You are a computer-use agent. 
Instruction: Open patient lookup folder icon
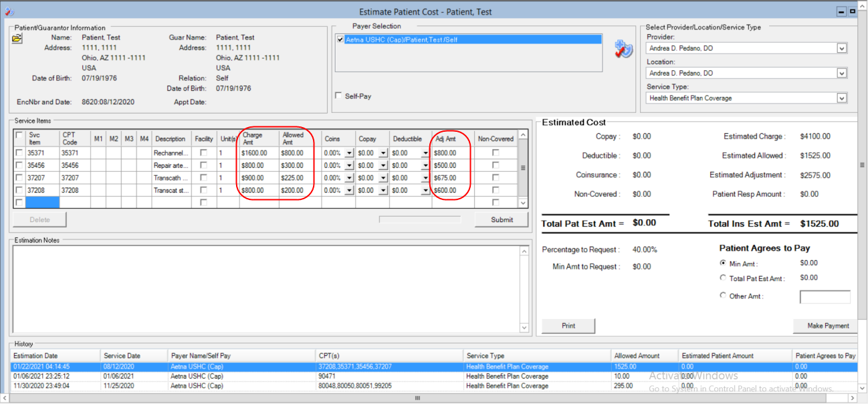coord(17,38)
